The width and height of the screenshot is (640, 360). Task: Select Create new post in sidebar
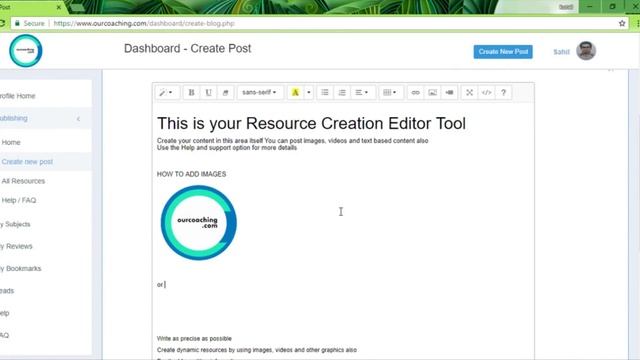tap(27, 162)
